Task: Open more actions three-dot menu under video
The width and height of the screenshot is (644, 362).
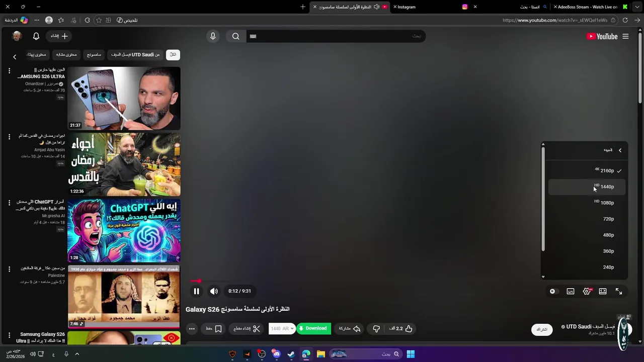Action: click(192, 329)
